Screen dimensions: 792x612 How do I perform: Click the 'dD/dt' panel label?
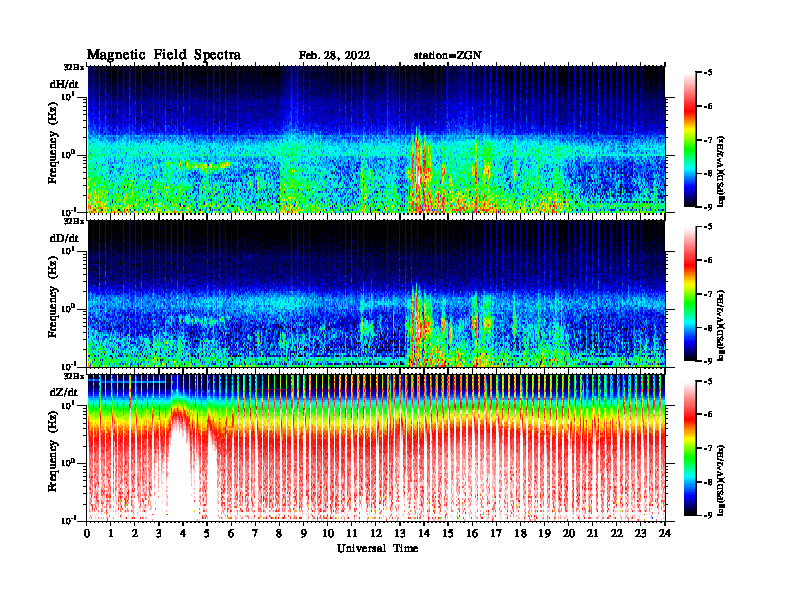tap(64, 238)
